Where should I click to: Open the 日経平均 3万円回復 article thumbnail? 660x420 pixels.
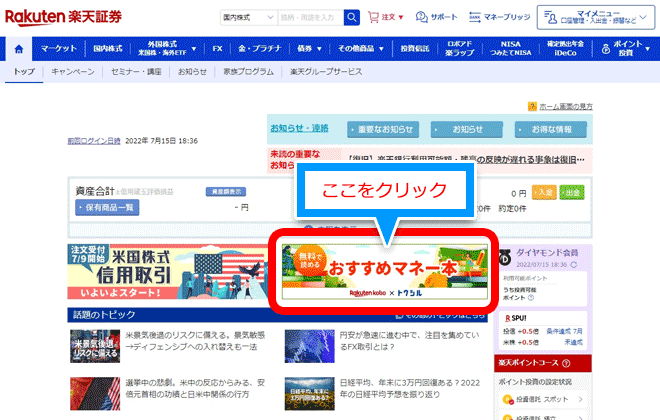309,393
